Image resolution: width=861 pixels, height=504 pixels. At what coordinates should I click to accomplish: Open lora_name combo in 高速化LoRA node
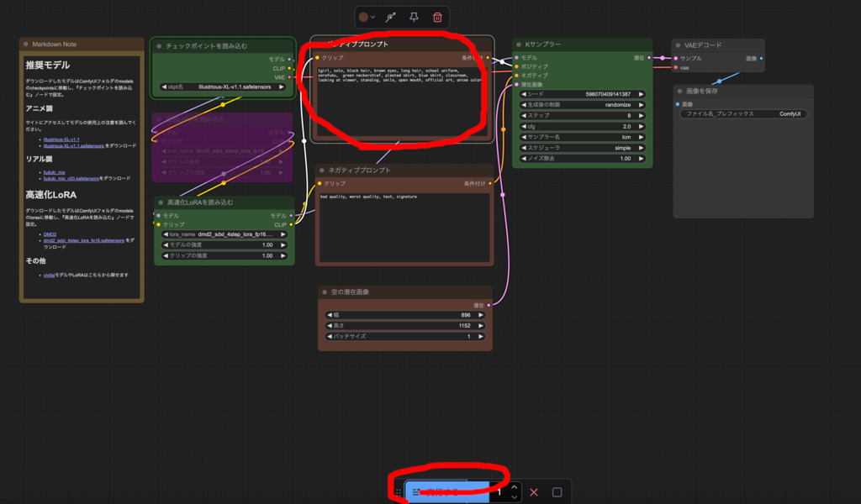(x=224, y=234)
